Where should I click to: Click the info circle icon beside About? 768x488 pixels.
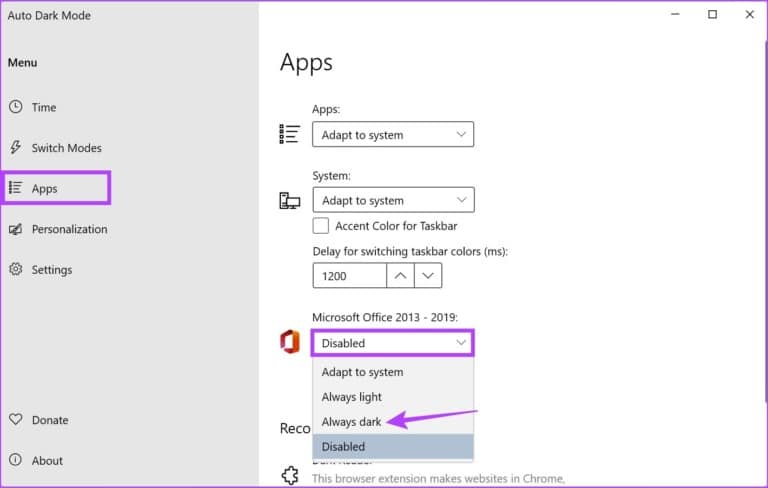pyautogui.click(x=16, y=460)
